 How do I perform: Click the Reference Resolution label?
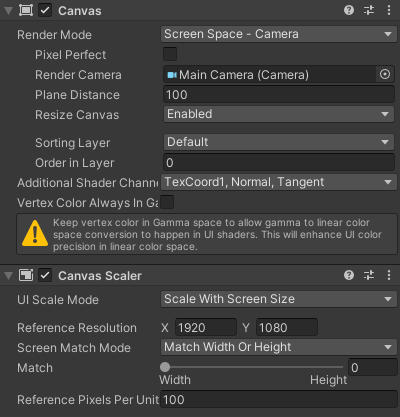coord(77,328)
